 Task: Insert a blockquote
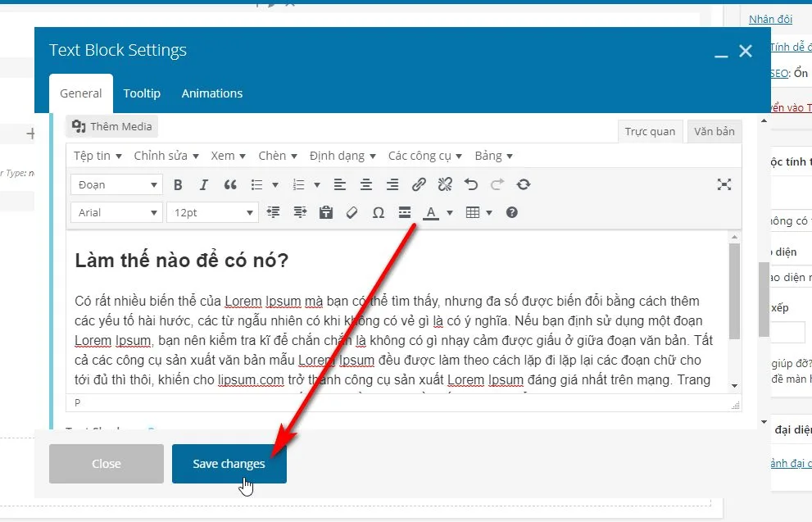(230, 185)
